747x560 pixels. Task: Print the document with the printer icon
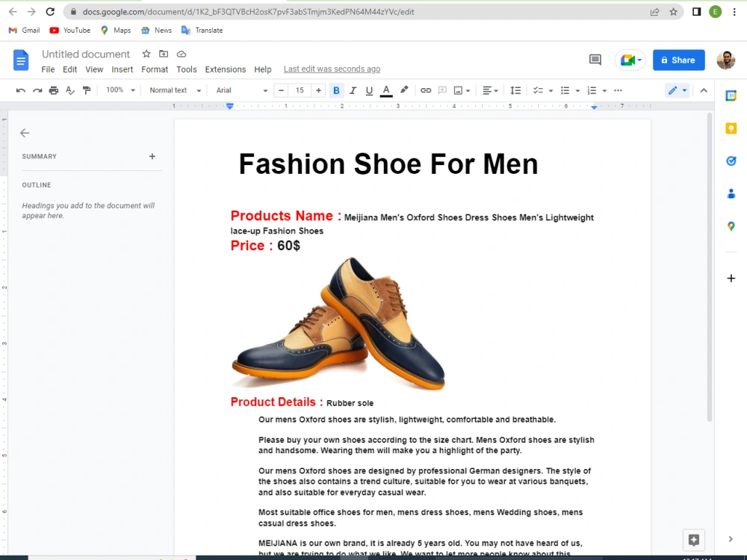tap(53, 90)
